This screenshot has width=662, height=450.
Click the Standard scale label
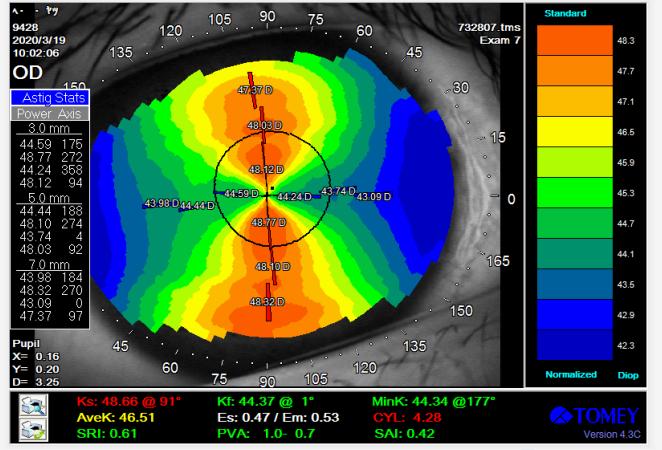(565, 13)
